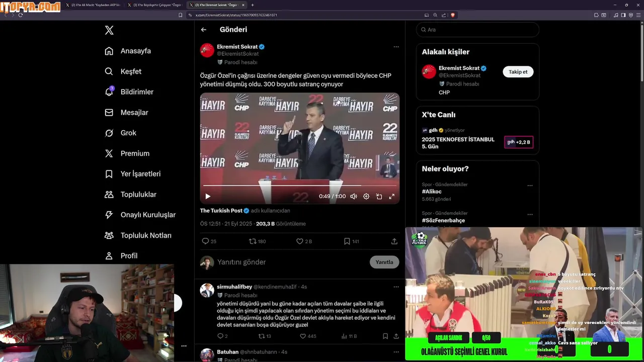Open more options for #Alikoc trend
The image size is (644, 362).
(x=530, y=186)
